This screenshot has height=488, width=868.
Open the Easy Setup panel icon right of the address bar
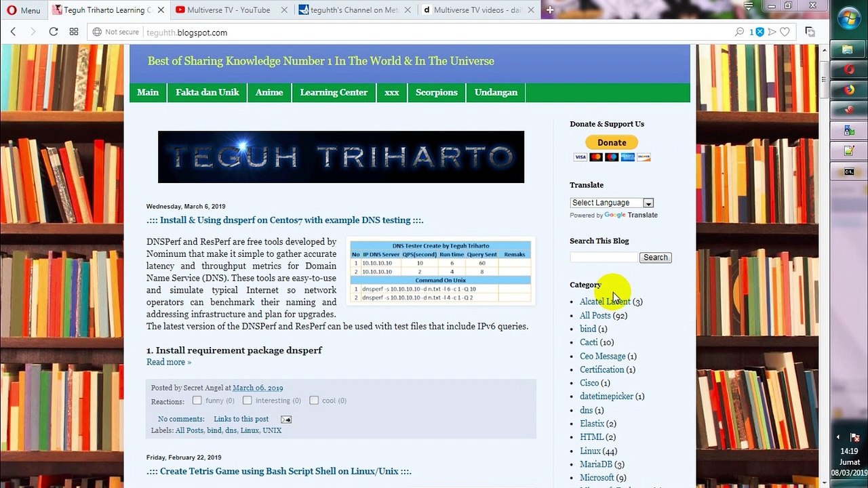[x=810, y=32]
